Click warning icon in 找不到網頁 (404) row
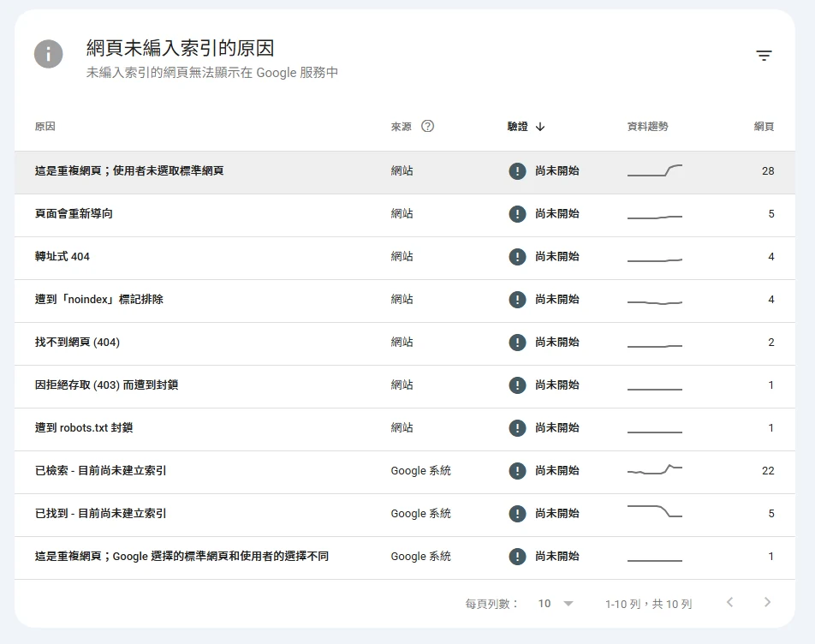Viewport: 815px width, 644px height. 517,343
